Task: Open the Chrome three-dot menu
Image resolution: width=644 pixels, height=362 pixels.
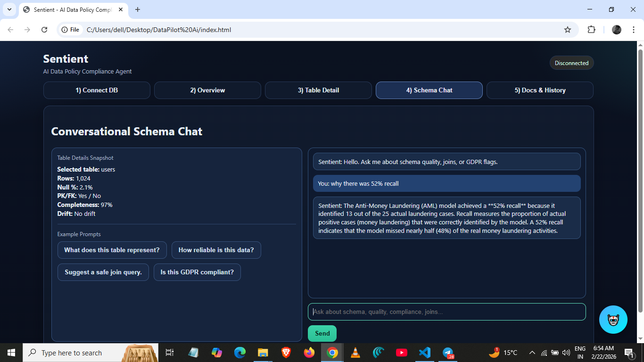Action: (x=633, y=30)
